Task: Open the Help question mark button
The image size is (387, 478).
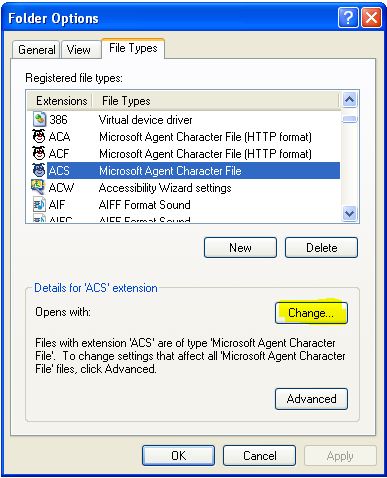Action: tap(348, 18)
